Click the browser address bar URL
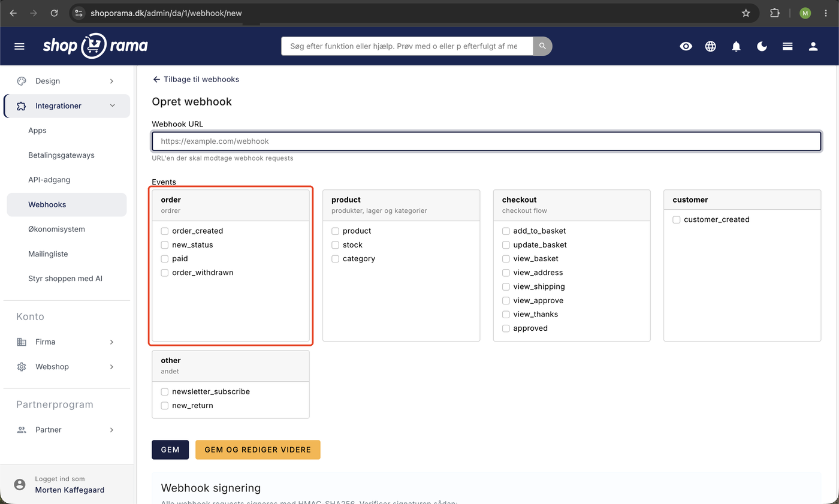The image size is (839, 504). point(166,13)
